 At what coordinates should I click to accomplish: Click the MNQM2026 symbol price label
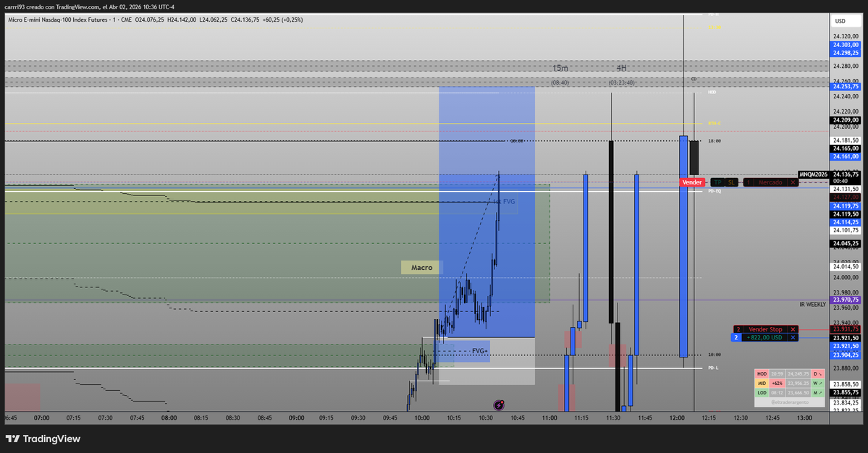[x=813, y=174]
